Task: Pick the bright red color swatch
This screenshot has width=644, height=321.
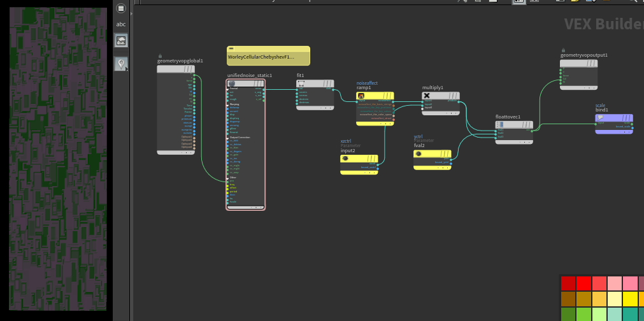Action: click(583, 283)
